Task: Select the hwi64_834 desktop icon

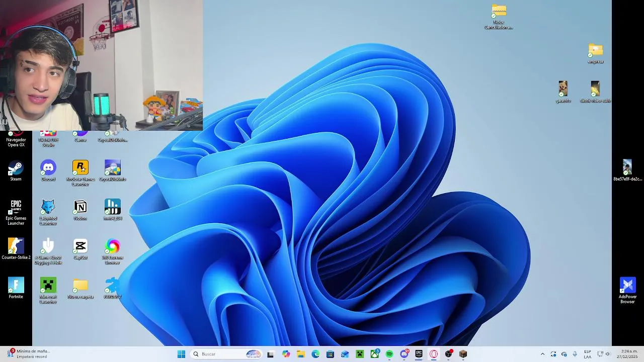Action: (113, 210)
